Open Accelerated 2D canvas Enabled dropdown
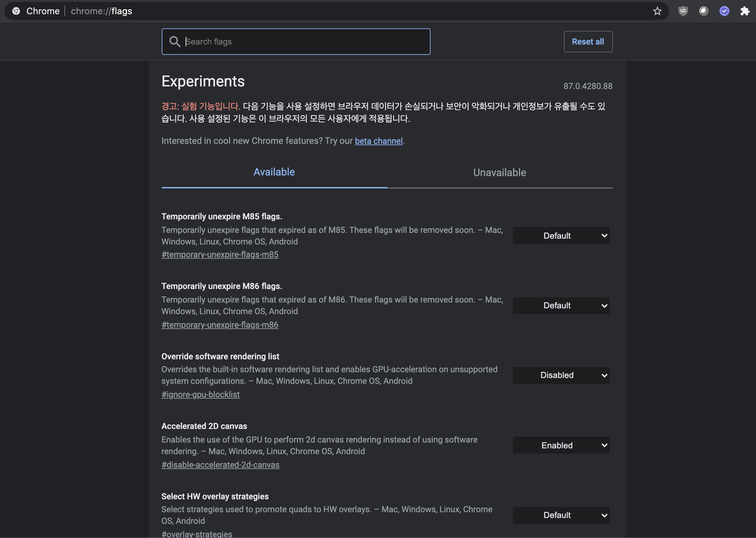 [561, 445]
